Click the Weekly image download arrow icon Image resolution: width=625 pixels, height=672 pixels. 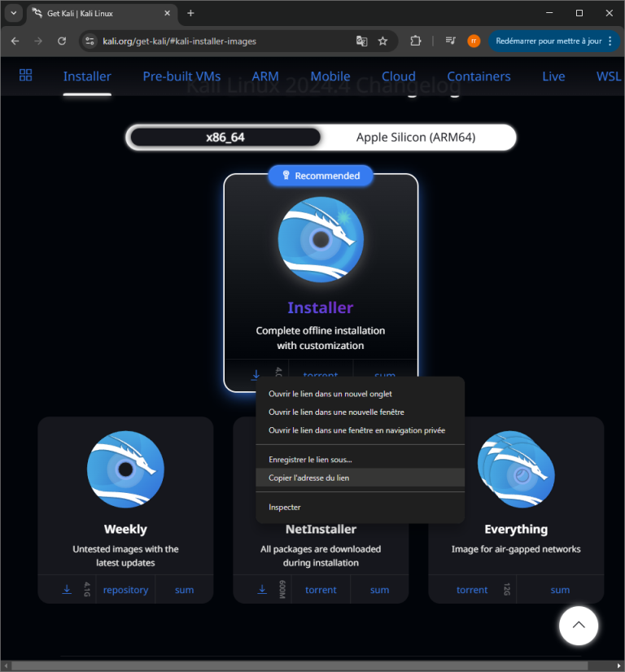tap(67, 589)
